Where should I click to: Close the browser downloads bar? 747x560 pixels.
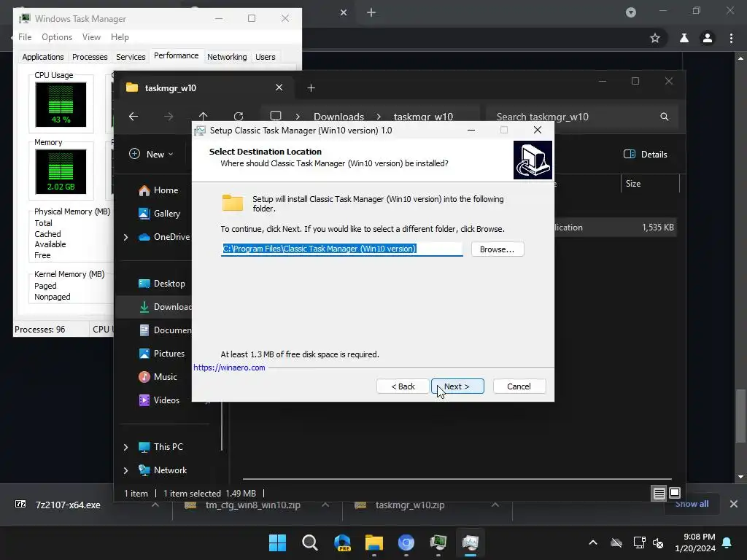point(734,504)
